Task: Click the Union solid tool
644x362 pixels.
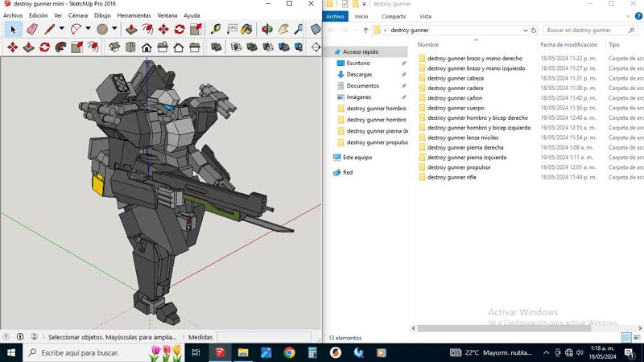Action: coord(252,47)
